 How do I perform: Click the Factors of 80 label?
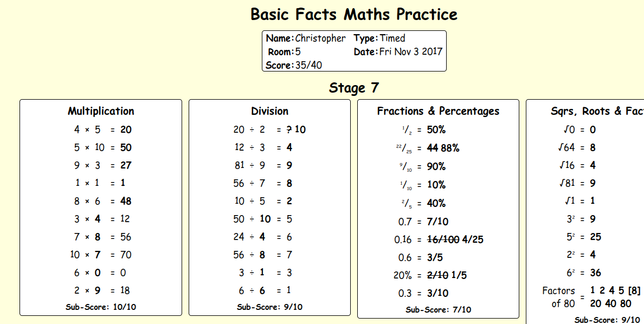pyautogui.click(x=558, y=297)
